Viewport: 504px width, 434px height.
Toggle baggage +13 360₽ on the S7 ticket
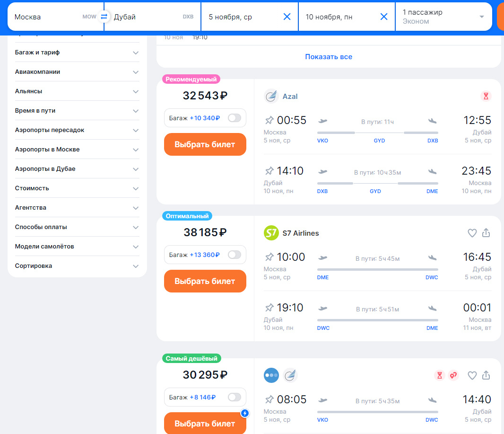[235, 255]
